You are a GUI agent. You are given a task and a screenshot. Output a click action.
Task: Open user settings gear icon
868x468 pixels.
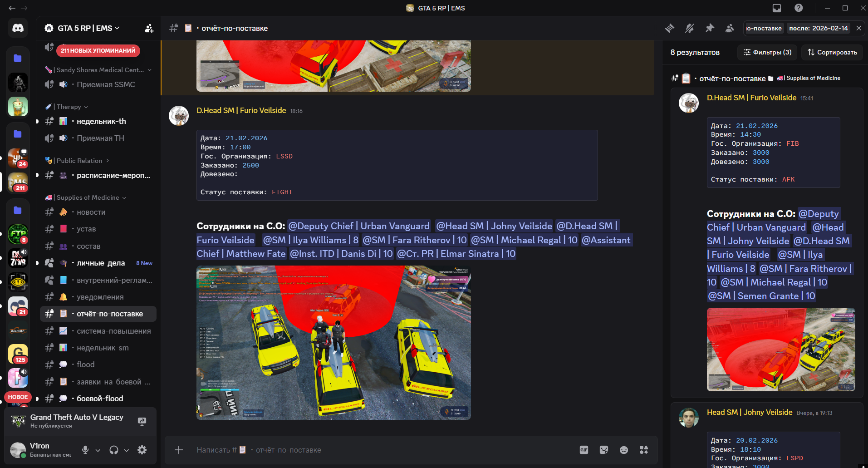(x=142, y=450)
